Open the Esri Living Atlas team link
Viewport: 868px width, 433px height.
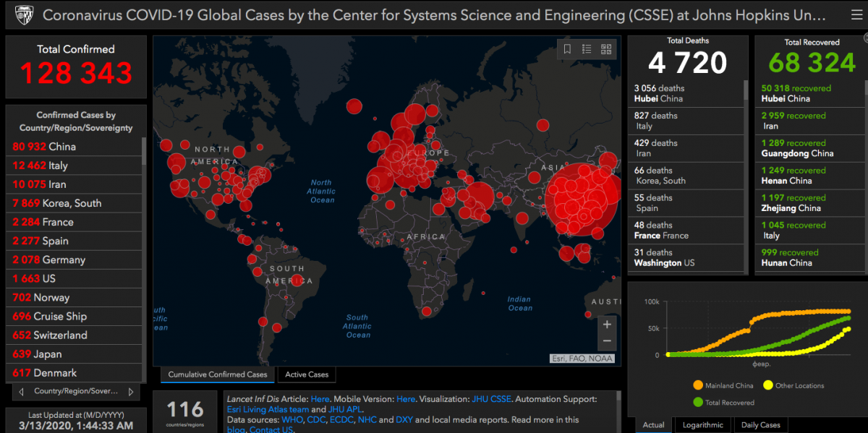click(268, 409)
